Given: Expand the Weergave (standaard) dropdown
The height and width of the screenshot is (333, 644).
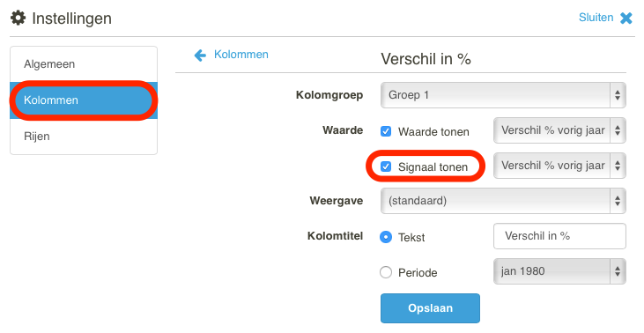Looking at the screenshot, I should [x=503, y=201].
